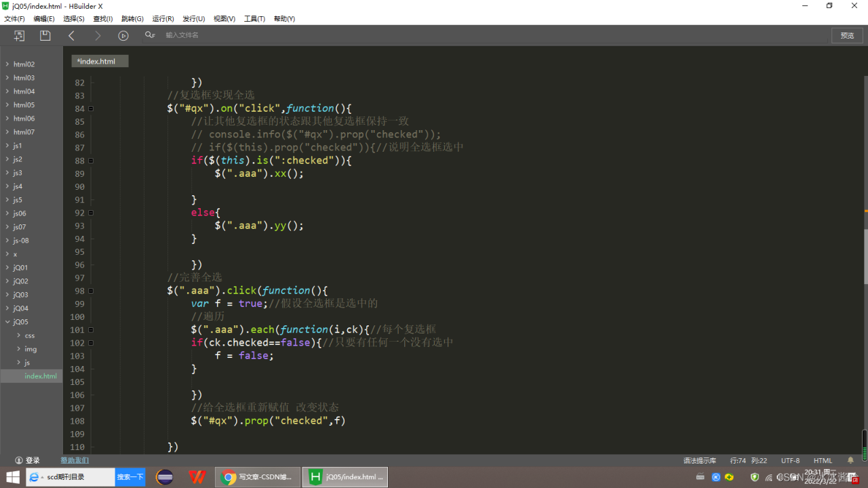Click the f = false; code on line 103

(244, 356)
